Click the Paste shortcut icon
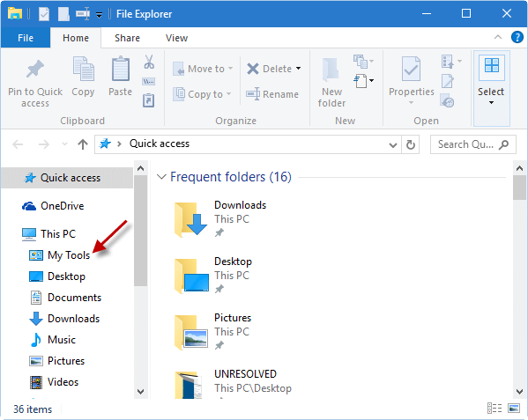 pos(148,100)
